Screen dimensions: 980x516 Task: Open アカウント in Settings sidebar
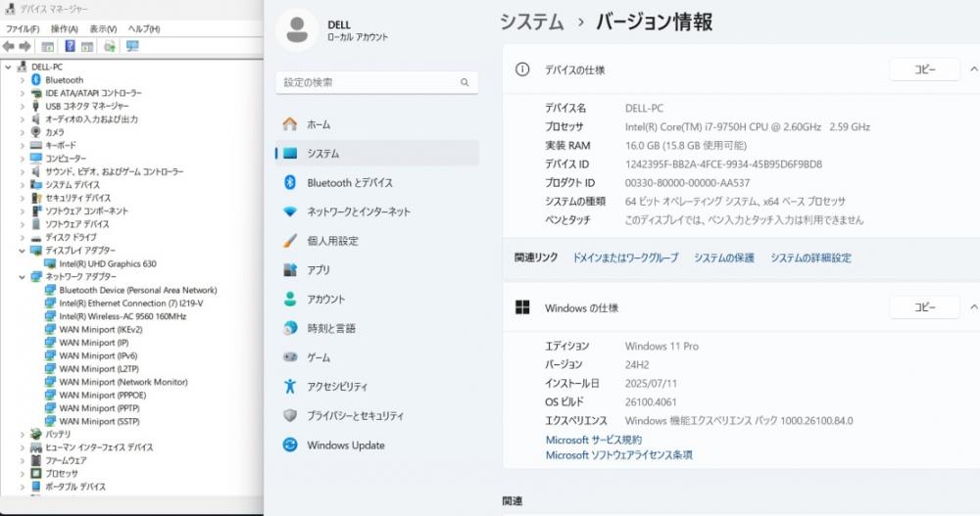click(x=377, y=300)
